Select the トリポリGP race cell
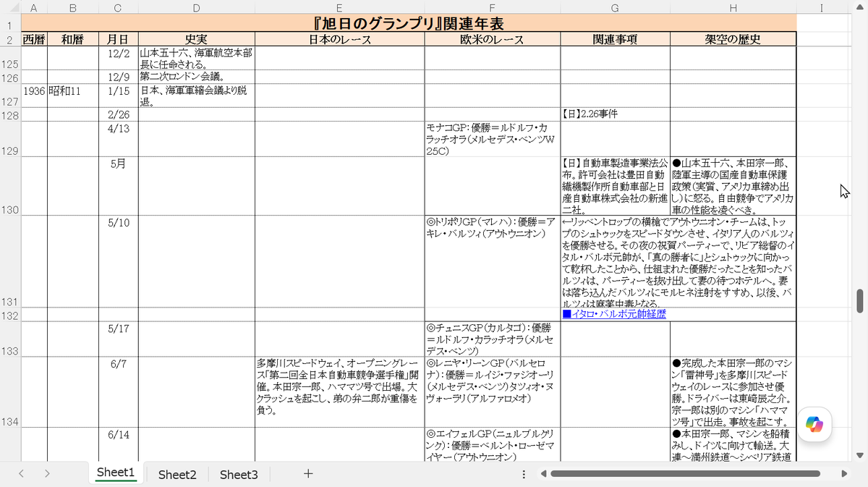 pos(493,261)
